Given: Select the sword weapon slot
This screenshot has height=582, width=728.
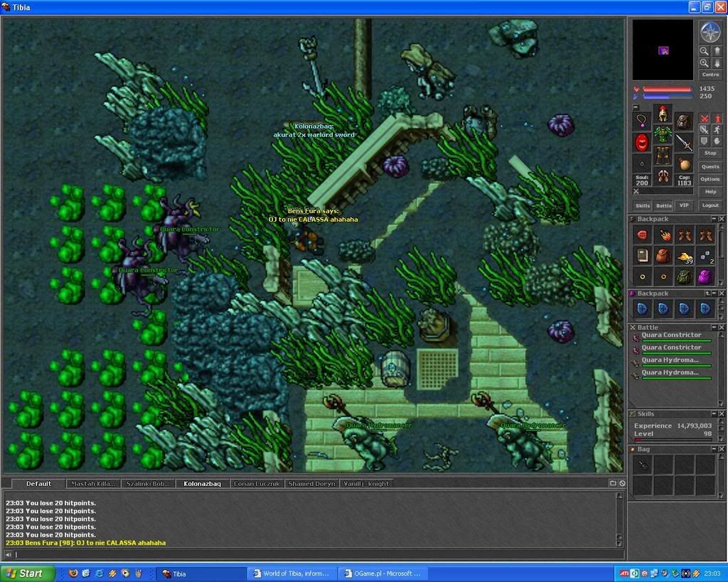Looking at the screenshot, I should coord(684,143).
